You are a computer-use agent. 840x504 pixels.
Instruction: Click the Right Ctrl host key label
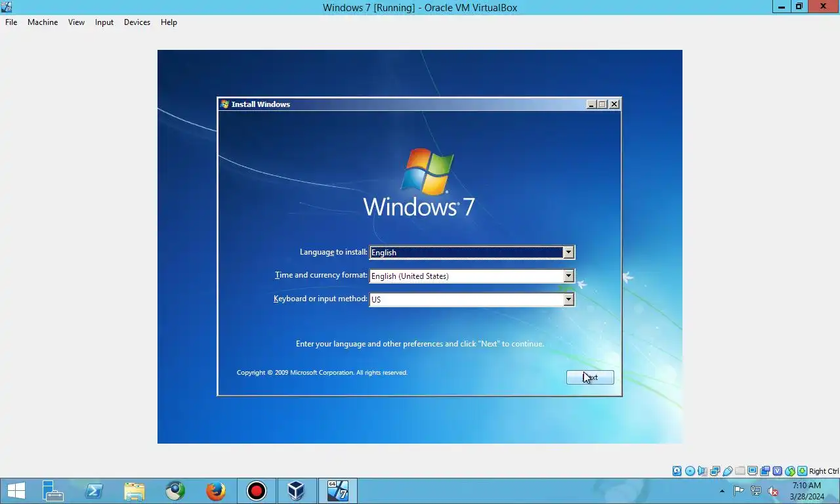[x=824, y=471]
